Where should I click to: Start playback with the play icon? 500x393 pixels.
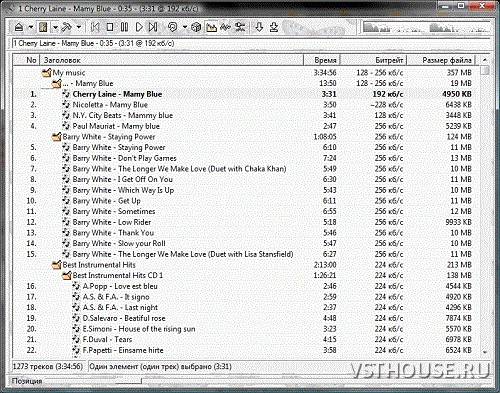click(139, 27)
